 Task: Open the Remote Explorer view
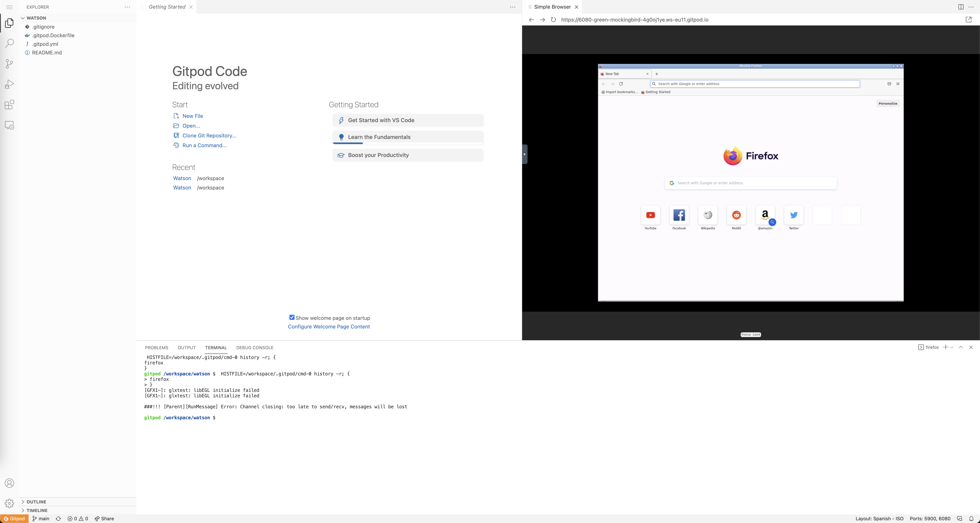[9, 125]
